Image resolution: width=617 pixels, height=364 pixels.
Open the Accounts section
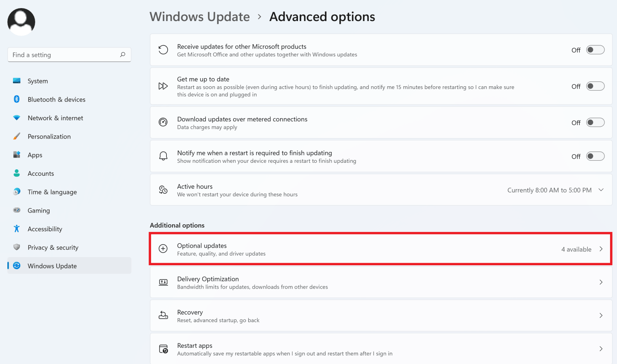[x=40, y=173]
